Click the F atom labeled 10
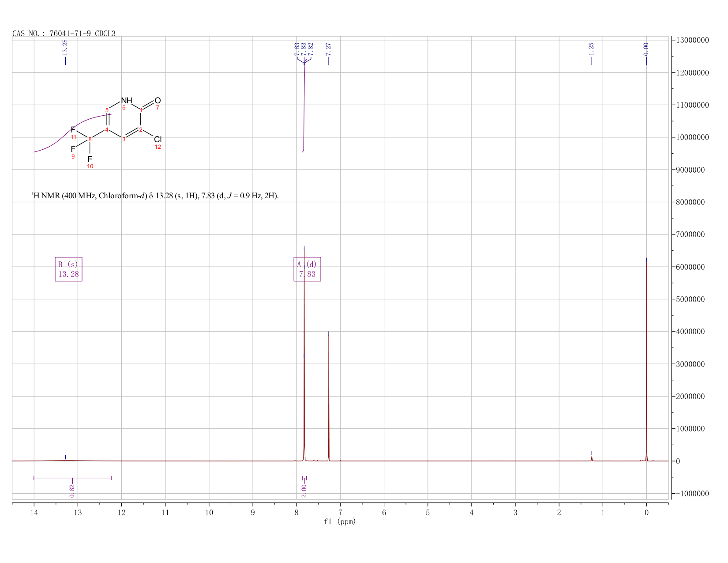 [90, 159]
